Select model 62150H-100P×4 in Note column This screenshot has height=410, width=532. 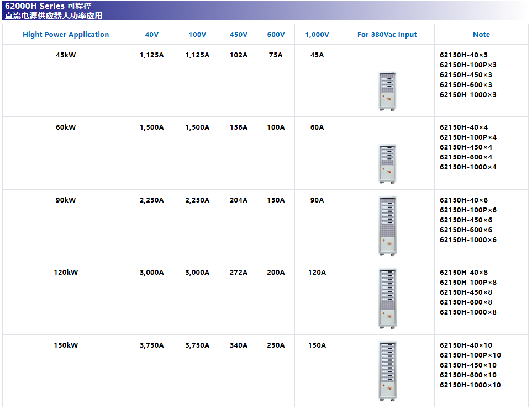(x=468, y=137)
